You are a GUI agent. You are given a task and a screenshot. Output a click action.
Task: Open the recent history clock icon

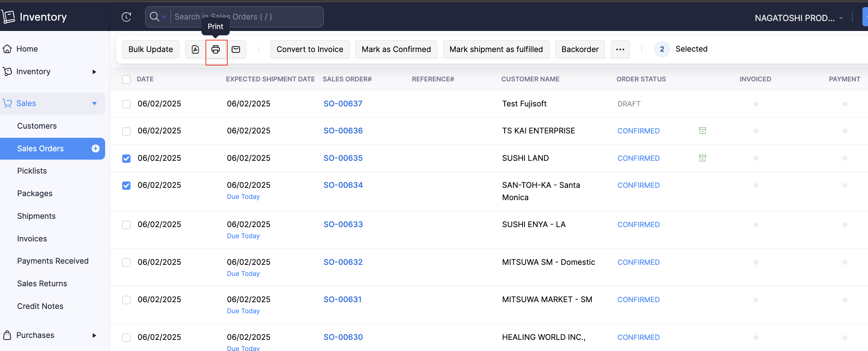pyautogui.click(x=126, y=17)
